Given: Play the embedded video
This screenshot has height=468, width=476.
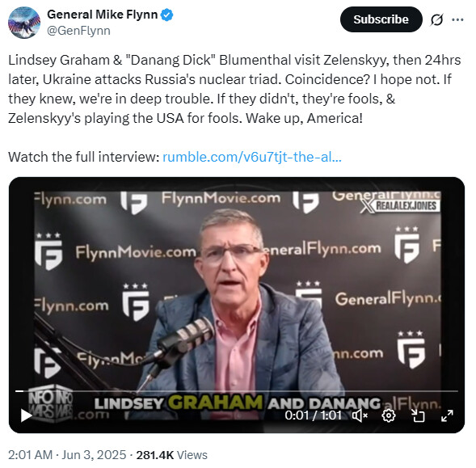Looking at the screenshot, I should tap(26, 415).
